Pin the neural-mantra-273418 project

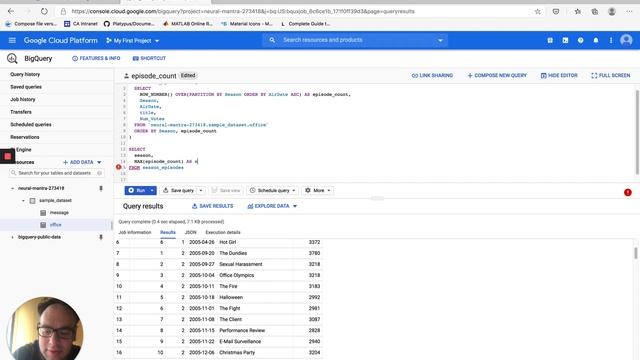(x=101, y=188)
